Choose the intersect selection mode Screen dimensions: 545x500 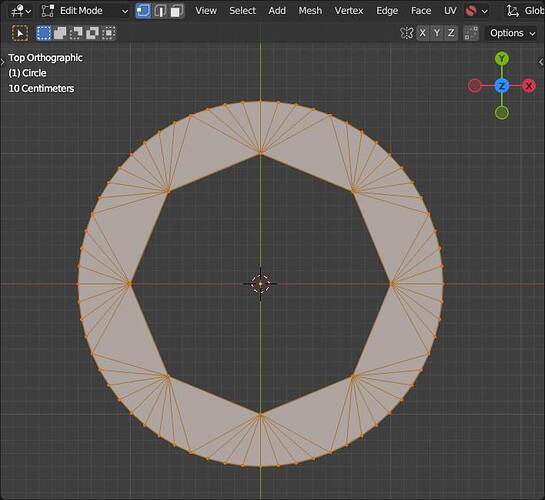coord(109,33)
